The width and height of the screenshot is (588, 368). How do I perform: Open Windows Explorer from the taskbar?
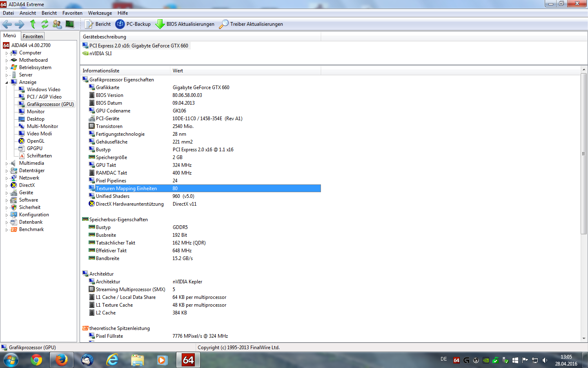138,360
